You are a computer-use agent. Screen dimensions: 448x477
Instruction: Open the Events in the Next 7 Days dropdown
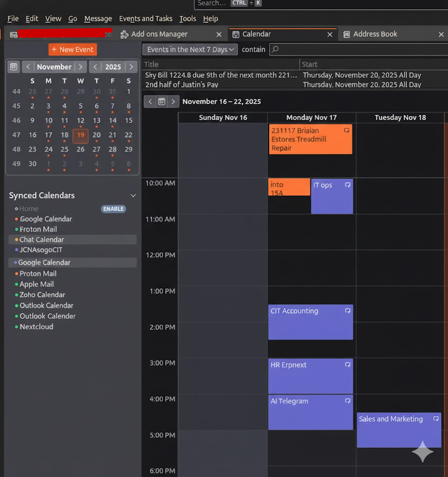191,50
